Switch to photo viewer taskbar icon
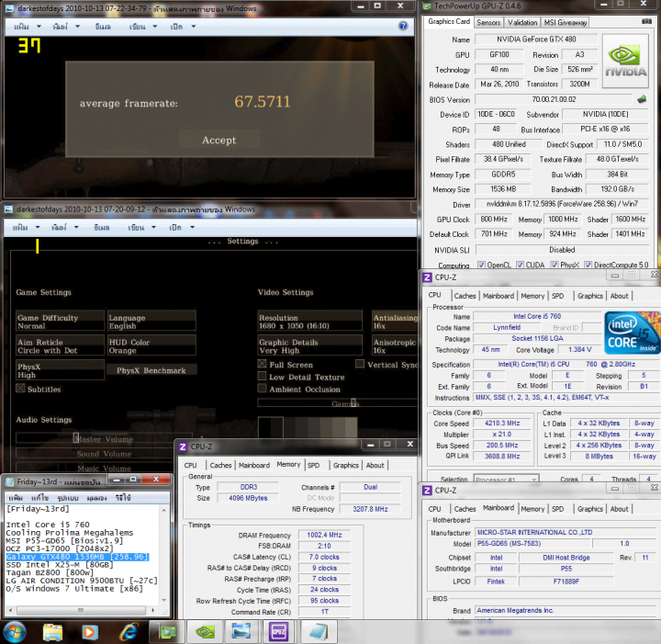Image resolution: width=661 pixels, height=644 pixels. [241, 632]
